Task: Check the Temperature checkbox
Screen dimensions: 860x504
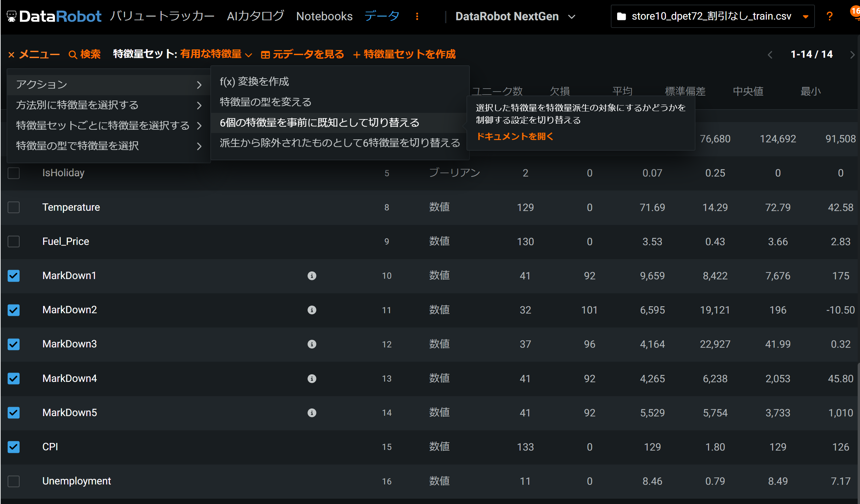Action: [x=14, y=207]
